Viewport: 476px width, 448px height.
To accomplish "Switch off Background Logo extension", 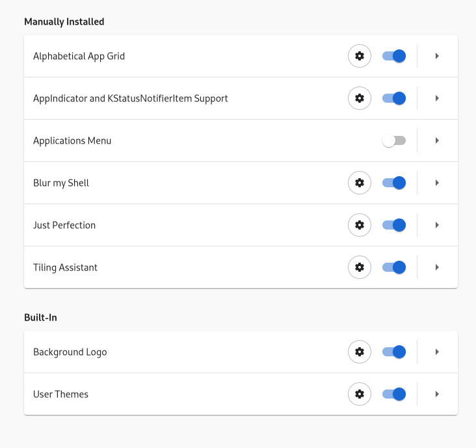I will [x=394, y=352].
